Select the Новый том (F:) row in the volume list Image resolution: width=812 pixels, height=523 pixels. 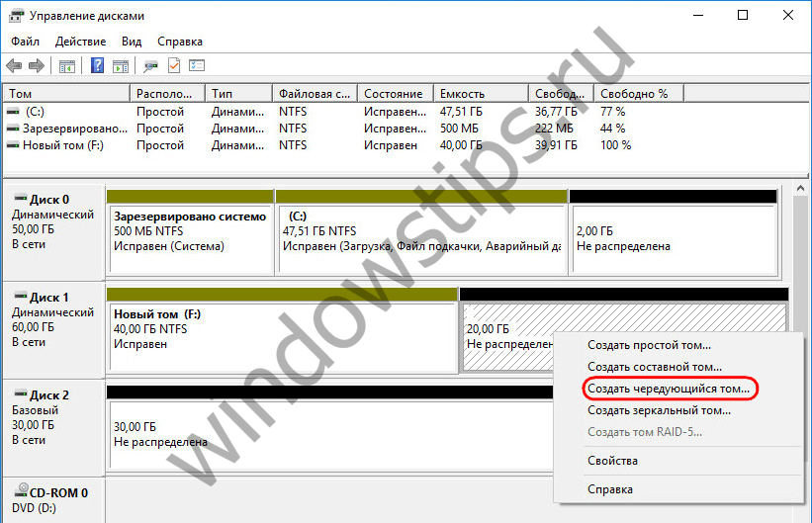click(x=63, y=145)
